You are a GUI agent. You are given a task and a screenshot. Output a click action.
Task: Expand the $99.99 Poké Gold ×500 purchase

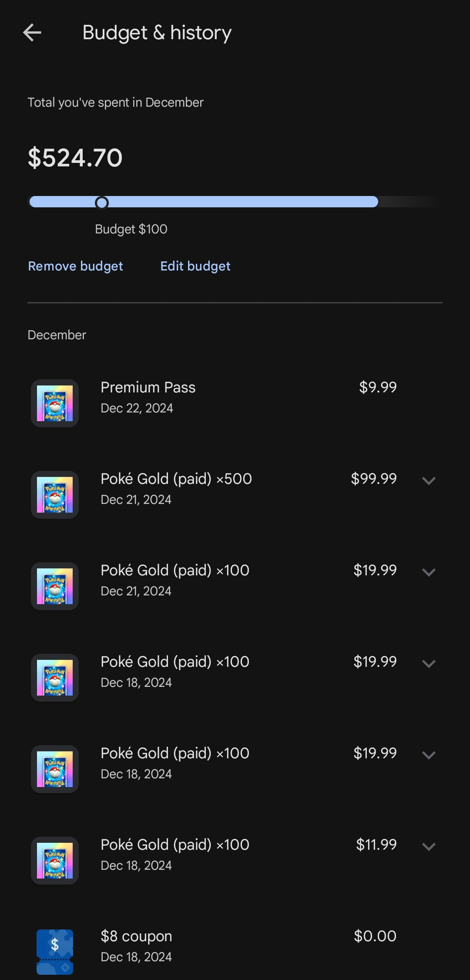click(x=429, y=480)
